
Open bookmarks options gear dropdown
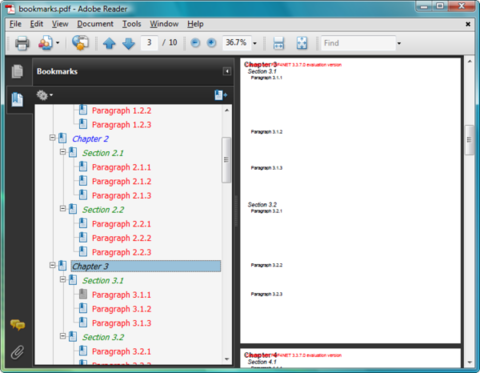(45, 95)
